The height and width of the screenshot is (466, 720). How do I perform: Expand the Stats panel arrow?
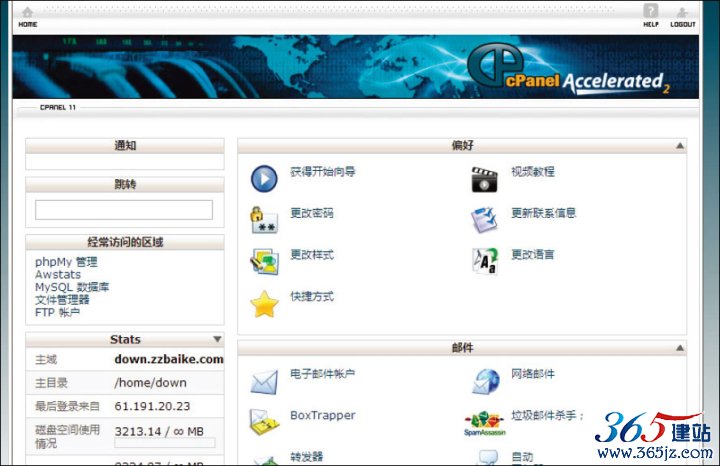[217, 339]
